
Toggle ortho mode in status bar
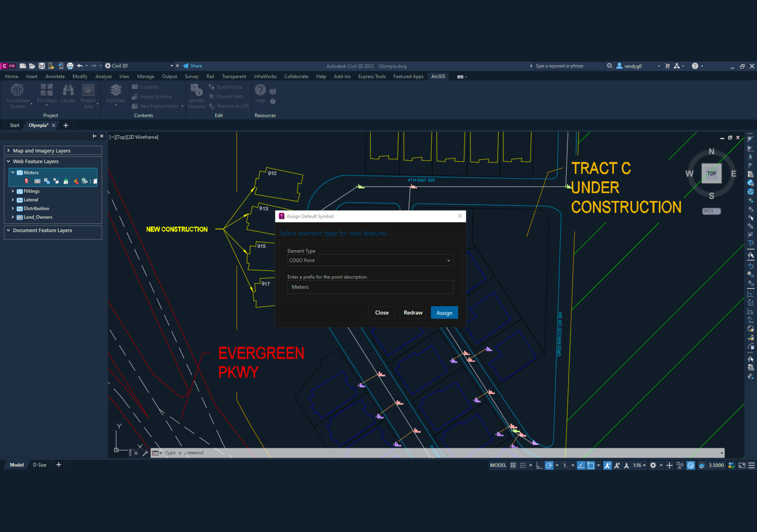(x=539, y=465)
